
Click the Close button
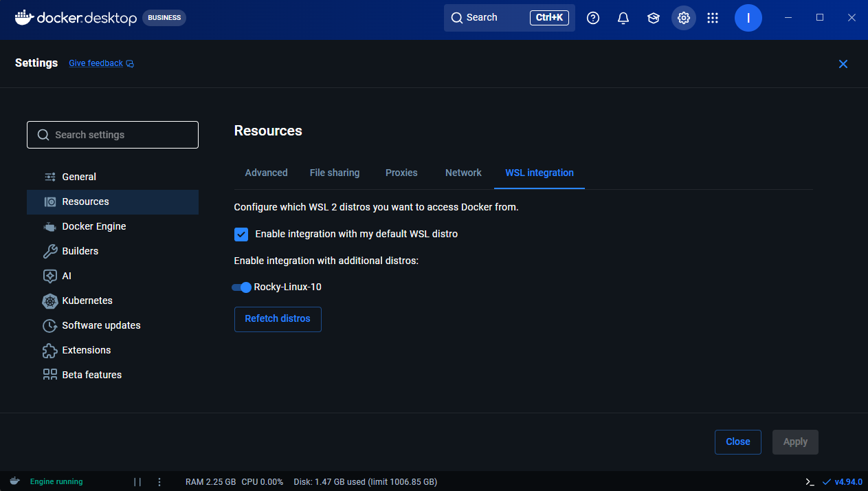point(738,442)
